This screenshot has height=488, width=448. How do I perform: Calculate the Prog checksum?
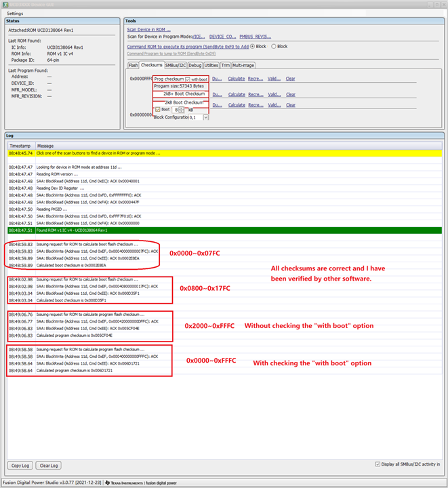click(x=237, y=79)
